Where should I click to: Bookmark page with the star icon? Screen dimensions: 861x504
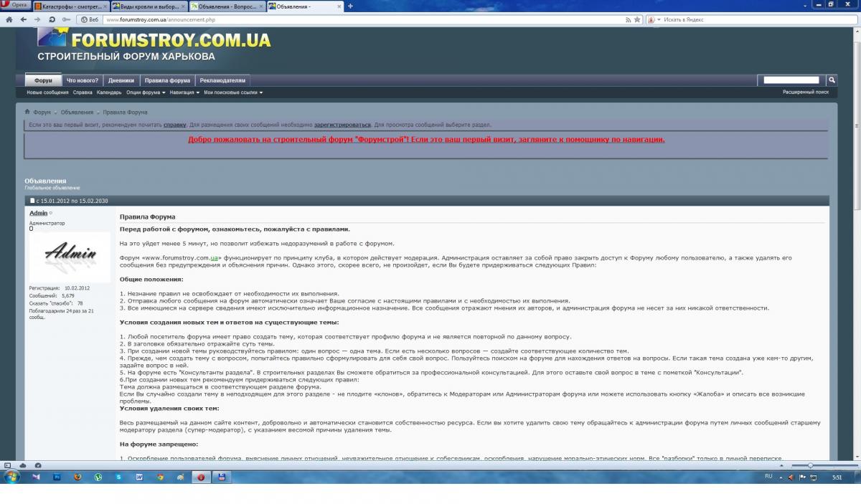(637, 19)
